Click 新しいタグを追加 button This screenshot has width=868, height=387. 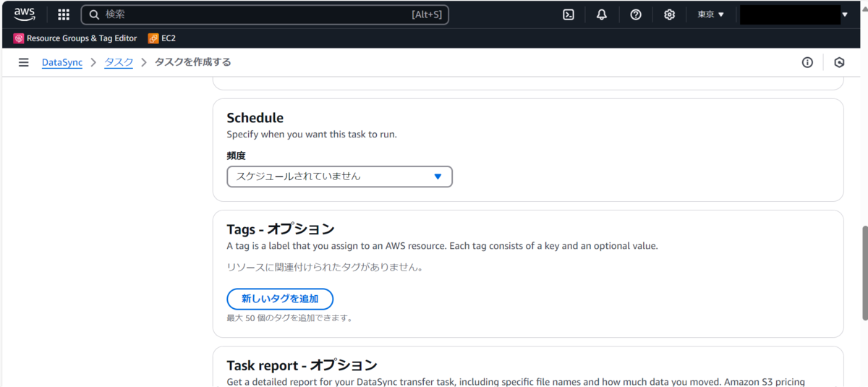click(x=280, y=299)
